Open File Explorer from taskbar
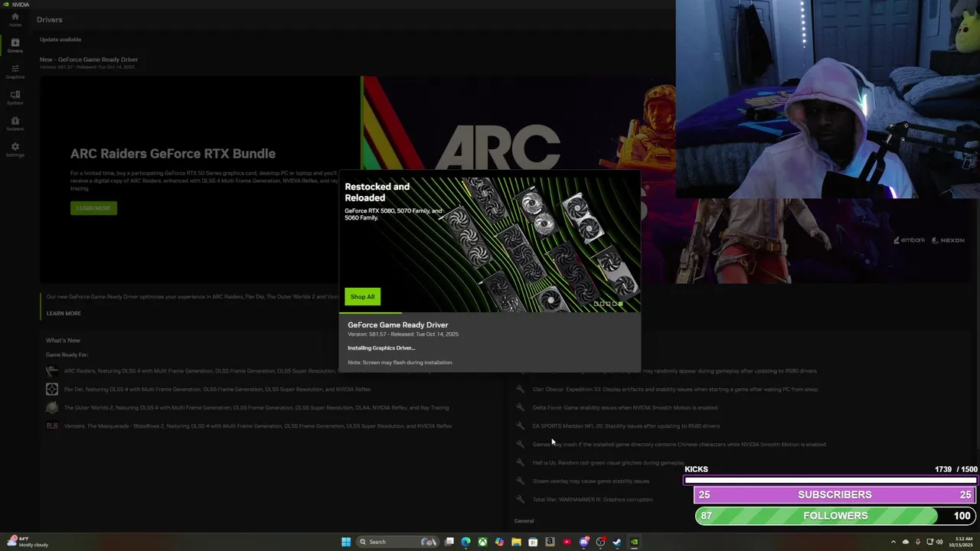 pos(516,542)
